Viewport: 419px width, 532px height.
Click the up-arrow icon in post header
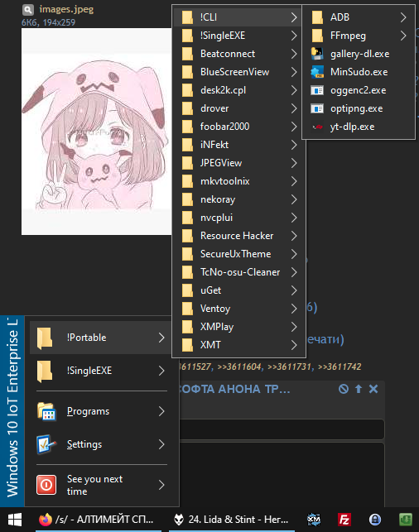click(359, 389)
